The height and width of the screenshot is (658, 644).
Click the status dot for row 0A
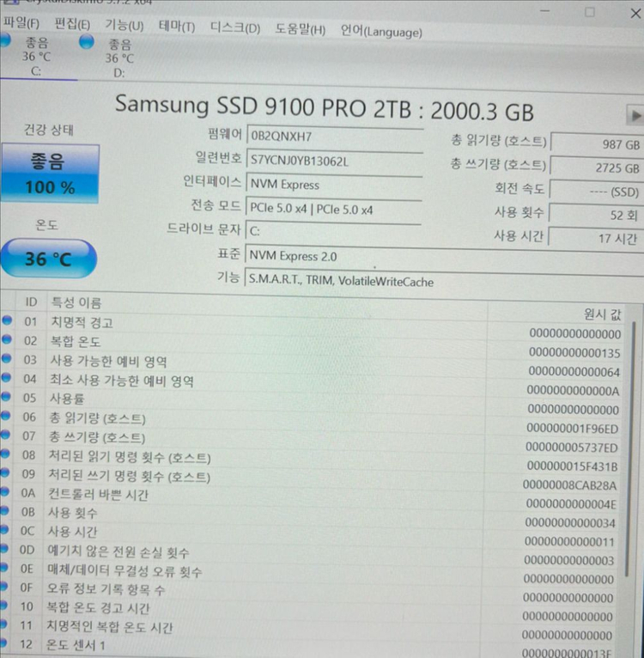pyautogui.click(x=4, y=491)
